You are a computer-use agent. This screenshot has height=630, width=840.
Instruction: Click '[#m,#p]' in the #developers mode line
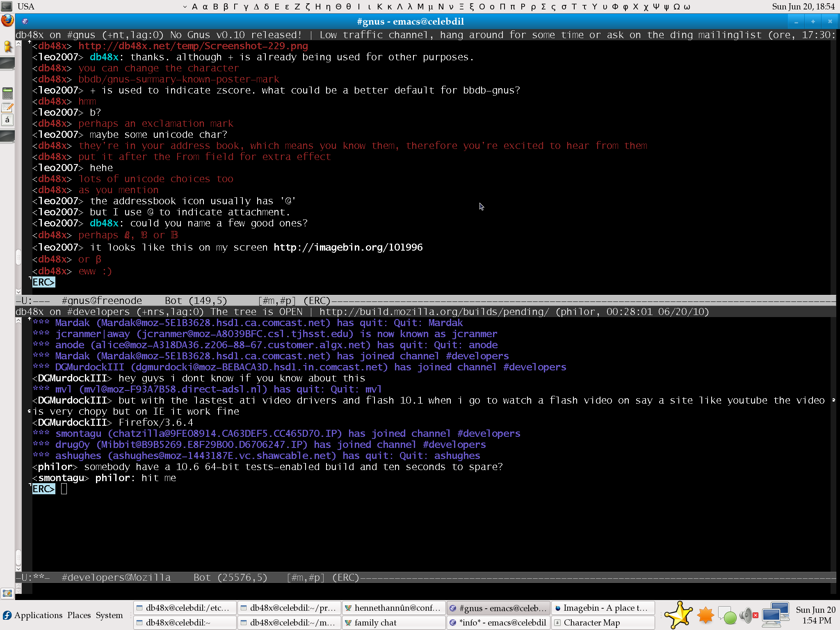[306, 577]
